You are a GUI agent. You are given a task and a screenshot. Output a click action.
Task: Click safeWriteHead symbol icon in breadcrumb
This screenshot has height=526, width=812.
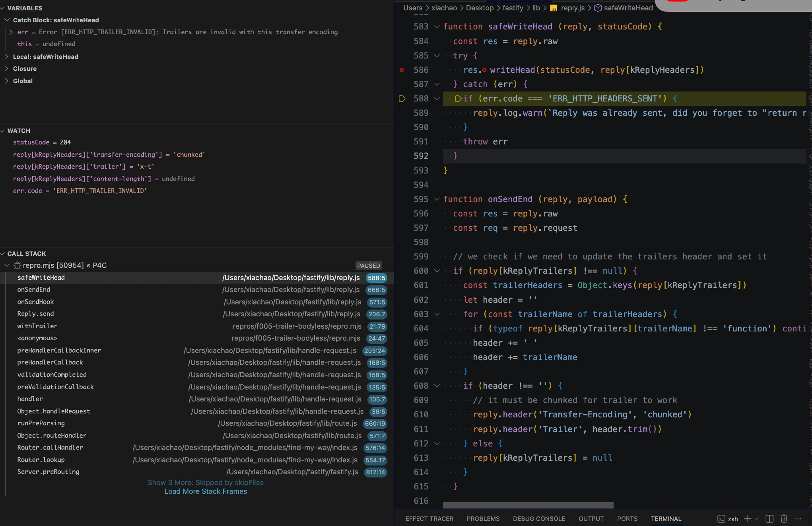tap(598, 8)
